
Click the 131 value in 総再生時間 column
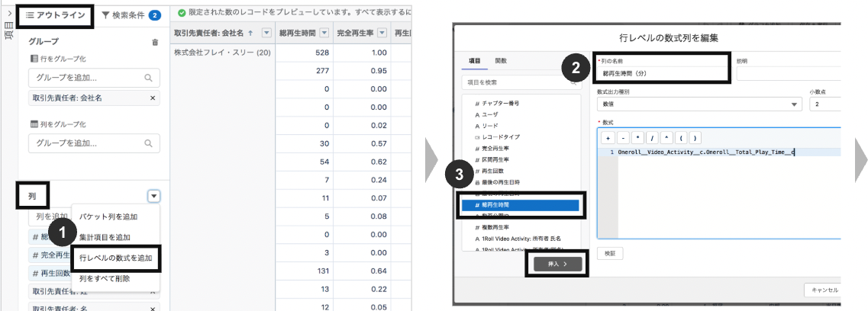pyautogui.click(x=322, y=271)
